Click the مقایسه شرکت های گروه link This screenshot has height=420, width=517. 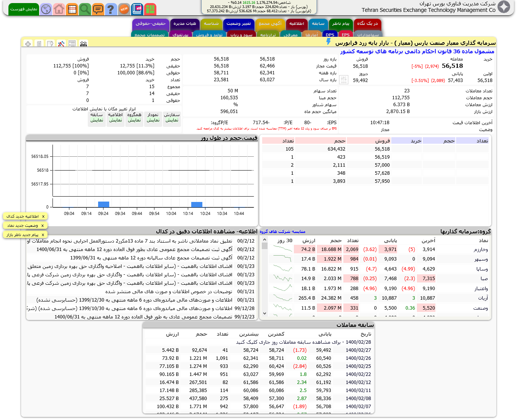pyautogui.click(x=282, y=231)
